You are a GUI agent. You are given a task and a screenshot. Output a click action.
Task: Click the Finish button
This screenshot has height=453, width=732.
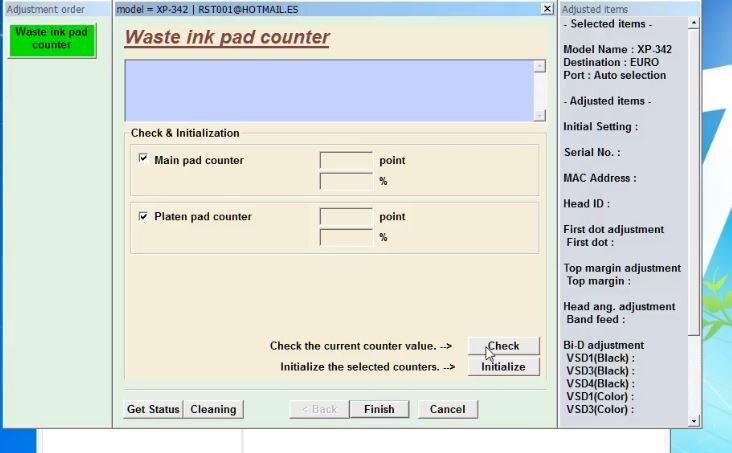point(379,409)
